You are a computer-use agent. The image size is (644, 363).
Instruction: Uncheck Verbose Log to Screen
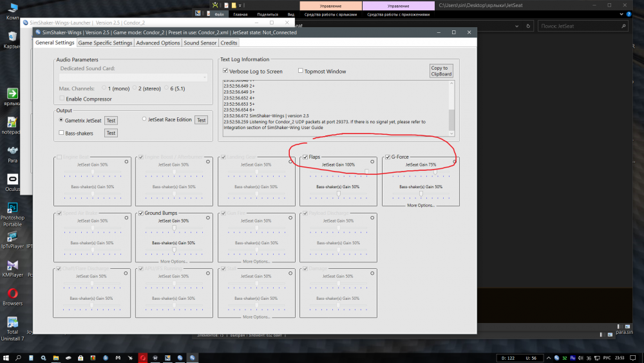(225, 71)
